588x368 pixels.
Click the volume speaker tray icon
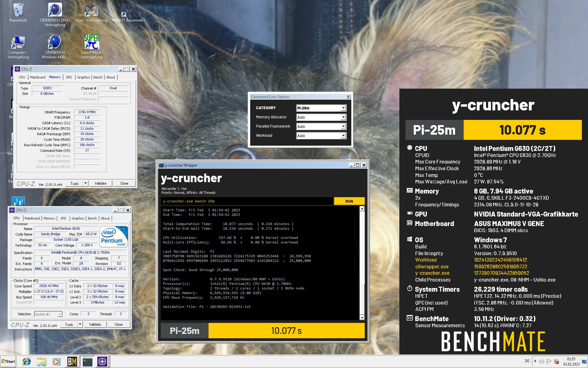pos(542,362)
